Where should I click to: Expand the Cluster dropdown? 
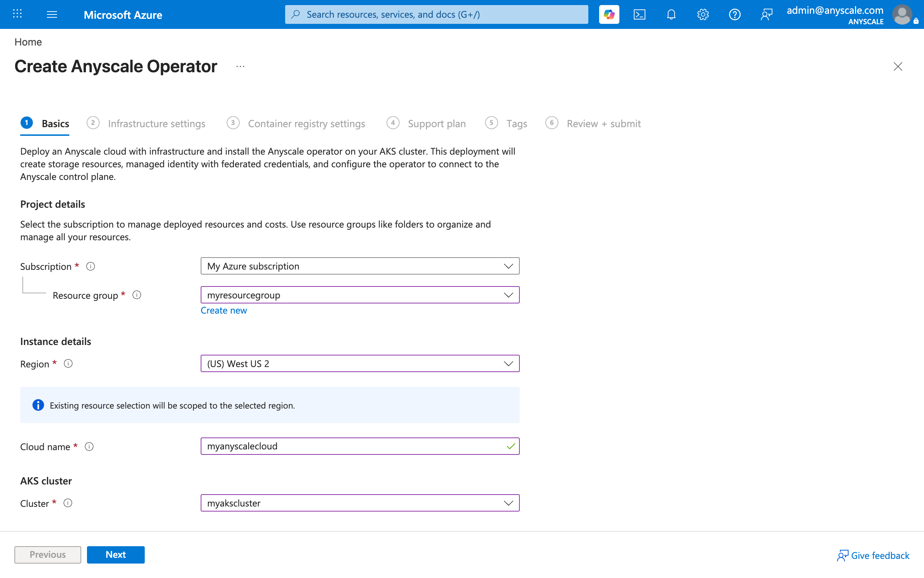click(360, 503)
